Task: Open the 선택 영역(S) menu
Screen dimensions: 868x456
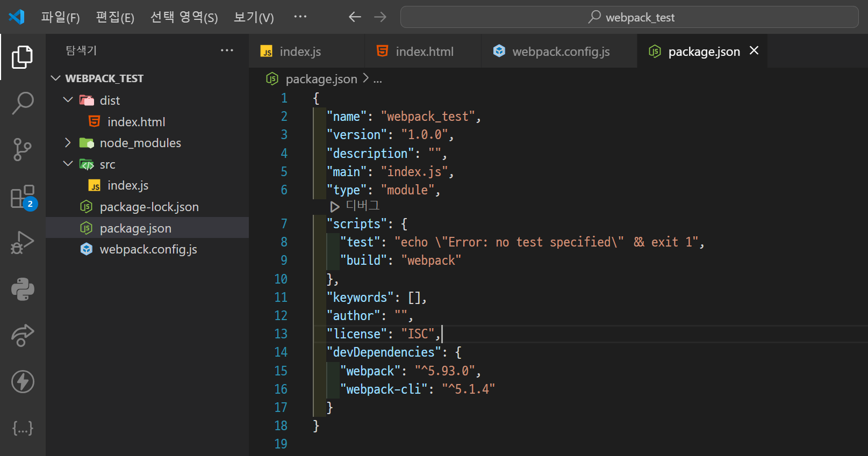Action: point(184,17)
